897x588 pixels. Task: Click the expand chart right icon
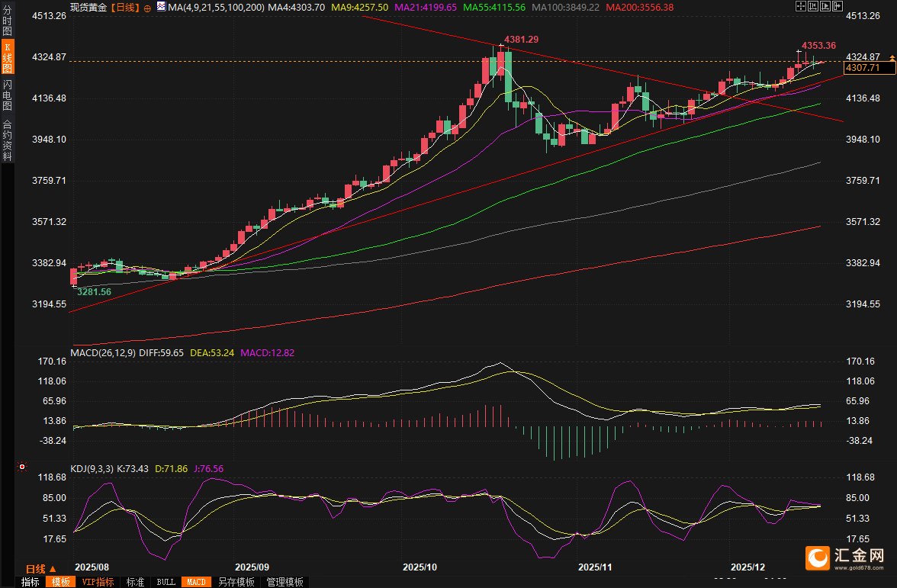pyautogui.click(x=836, y=7)
